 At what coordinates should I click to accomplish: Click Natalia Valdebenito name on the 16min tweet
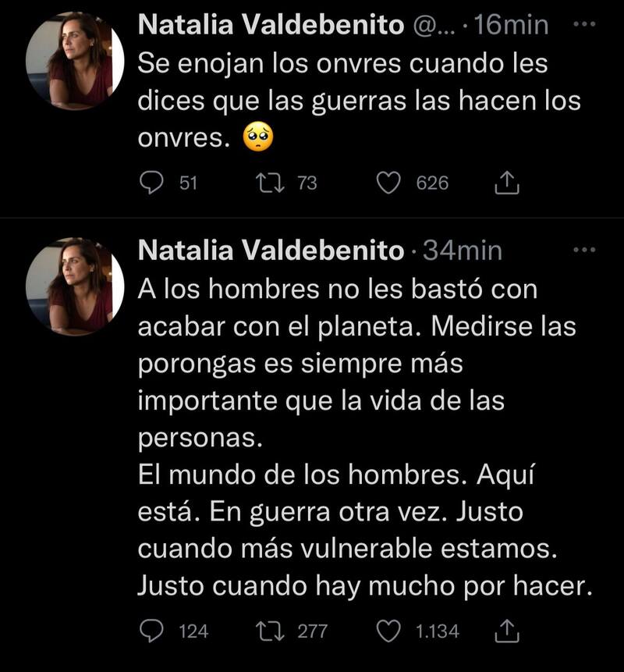point(271,26)
